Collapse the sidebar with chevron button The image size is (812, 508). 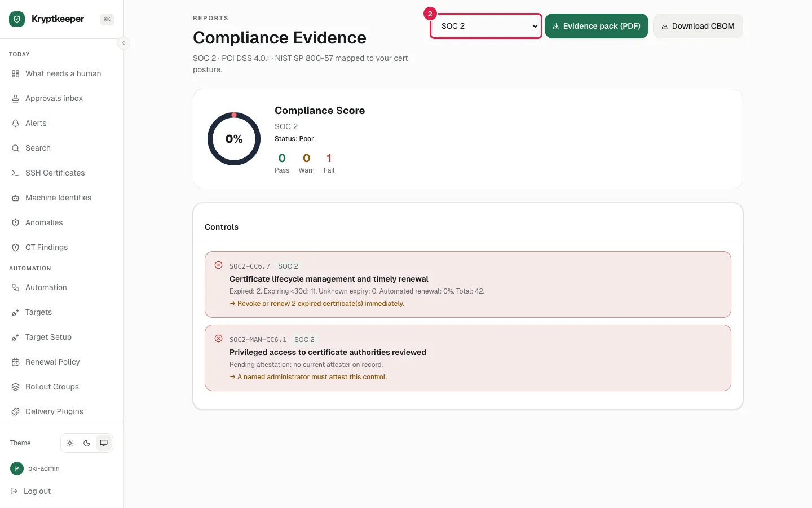123,43
